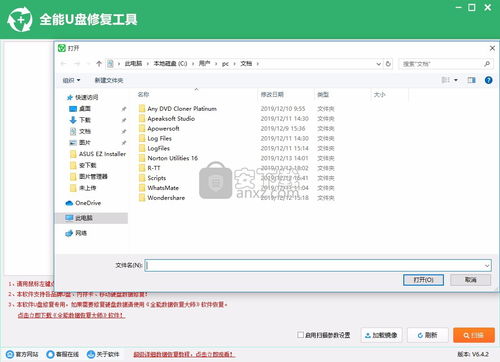Viewport: 500px width, 362px height.
Task: Open help with the blue question mark
Action: click(488, 80)
